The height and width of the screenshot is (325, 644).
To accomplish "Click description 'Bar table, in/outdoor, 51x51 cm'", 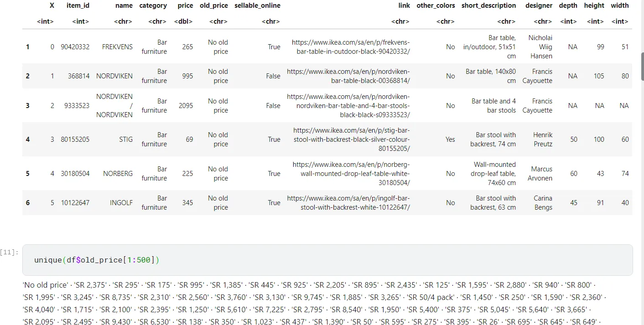I will tap(489, 47).
